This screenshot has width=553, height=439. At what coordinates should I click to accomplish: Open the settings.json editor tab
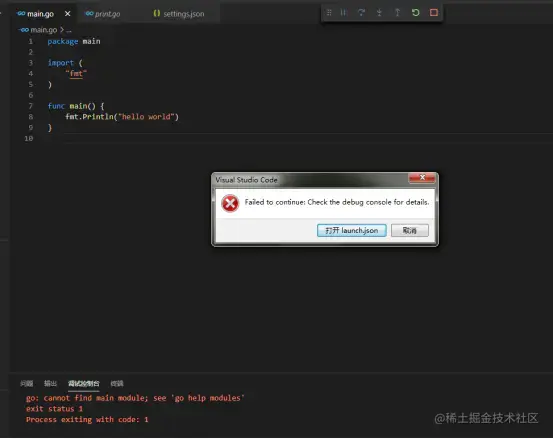point(183,14)
